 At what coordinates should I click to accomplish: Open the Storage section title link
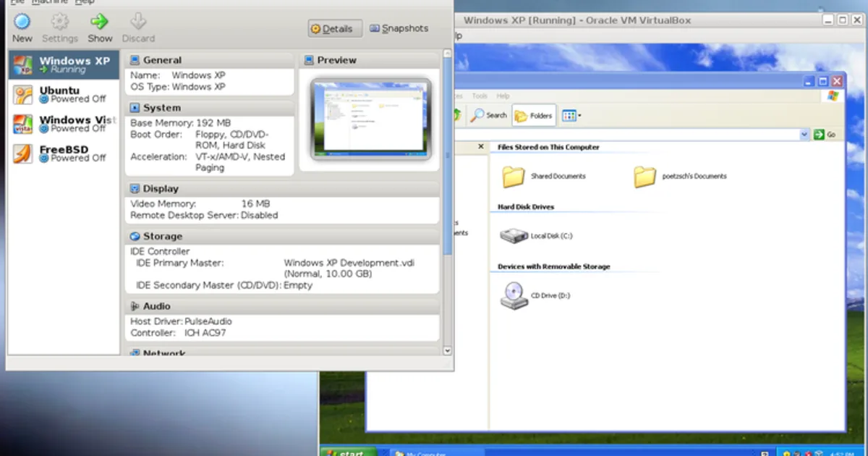(163, 237)
